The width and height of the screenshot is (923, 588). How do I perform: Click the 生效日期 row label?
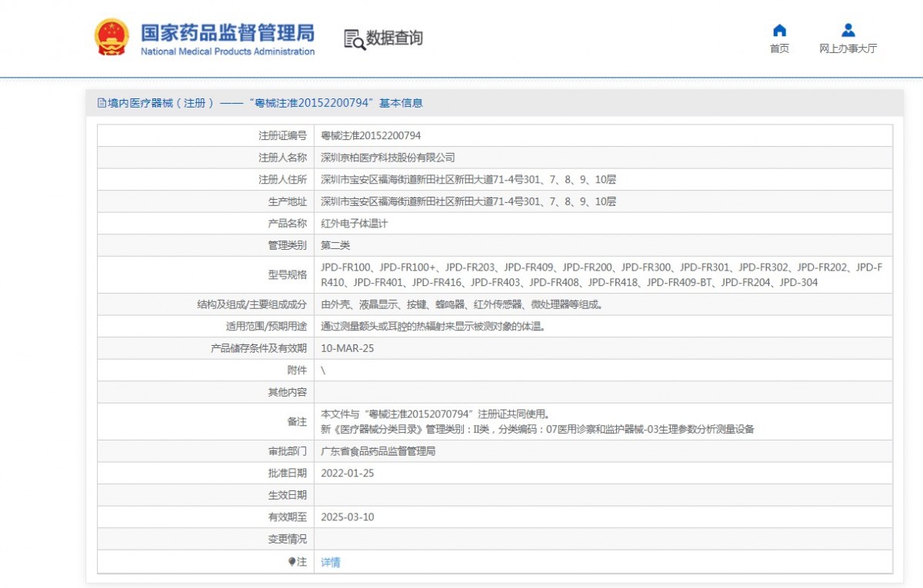point(287,495)
